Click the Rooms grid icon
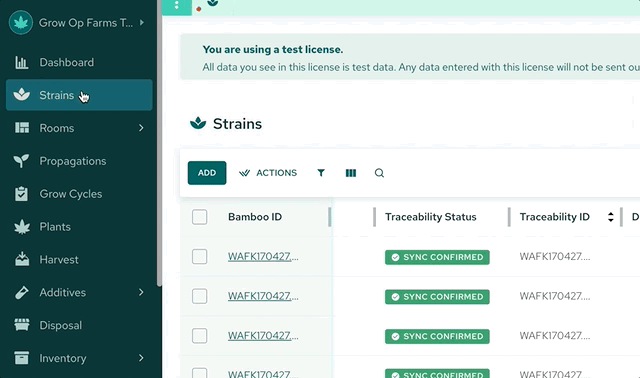The width and height of the screenshot is (640, 378). [x=22, y=128]
